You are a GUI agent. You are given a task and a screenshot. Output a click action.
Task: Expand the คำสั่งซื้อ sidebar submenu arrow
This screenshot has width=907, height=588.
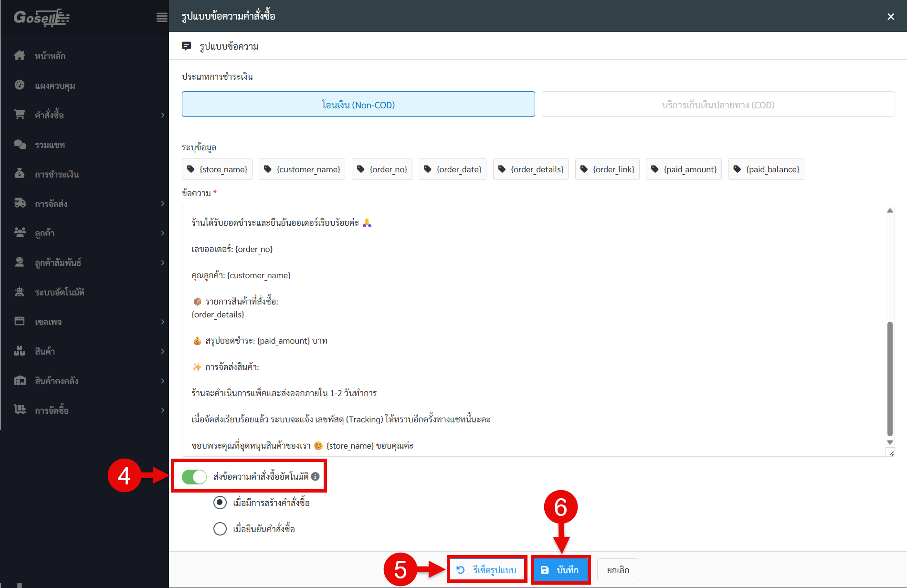[162, 115]
